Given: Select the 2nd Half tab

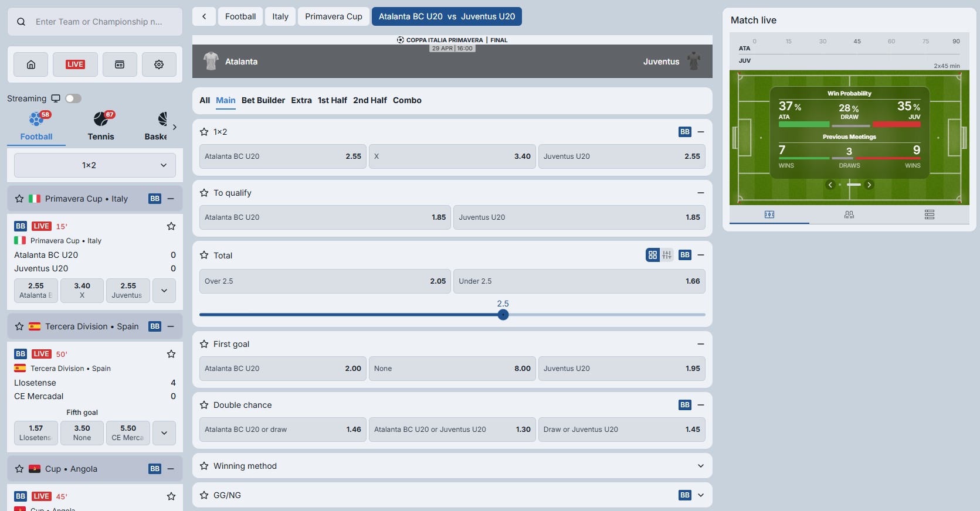Looking at the screenshot, I should 370,100.
